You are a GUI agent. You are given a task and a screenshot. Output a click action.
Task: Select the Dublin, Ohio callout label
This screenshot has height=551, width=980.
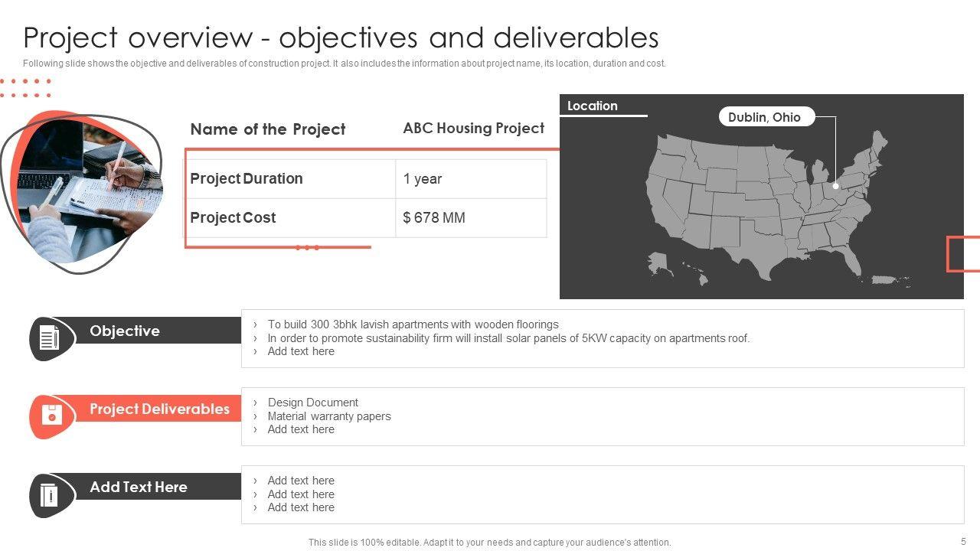pos(764,117)
